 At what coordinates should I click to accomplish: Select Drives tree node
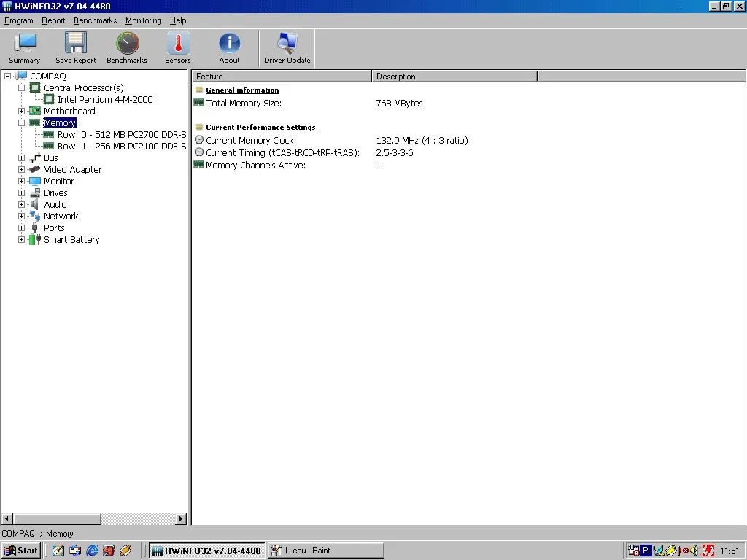point(55,192)
